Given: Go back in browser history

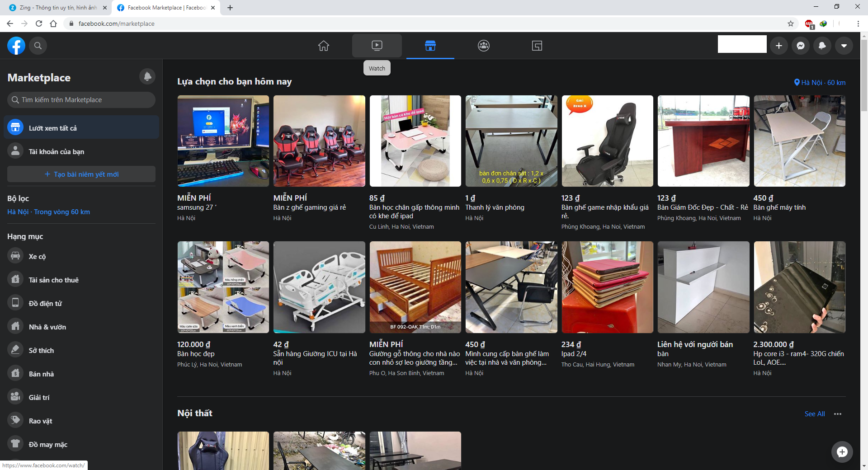Looking at the screenshot, I should point(10,23).
